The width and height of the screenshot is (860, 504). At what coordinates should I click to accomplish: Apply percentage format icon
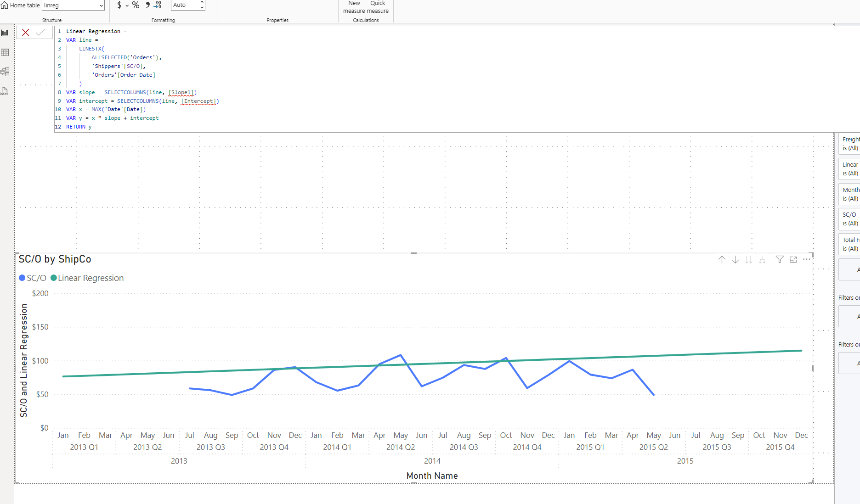tap(136, 5)
